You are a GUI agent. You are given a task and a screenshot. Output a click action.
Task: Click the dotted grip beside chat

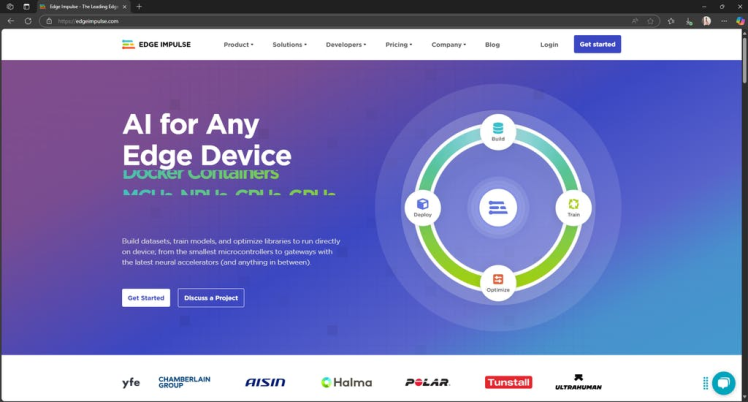(x=706, y=383)
